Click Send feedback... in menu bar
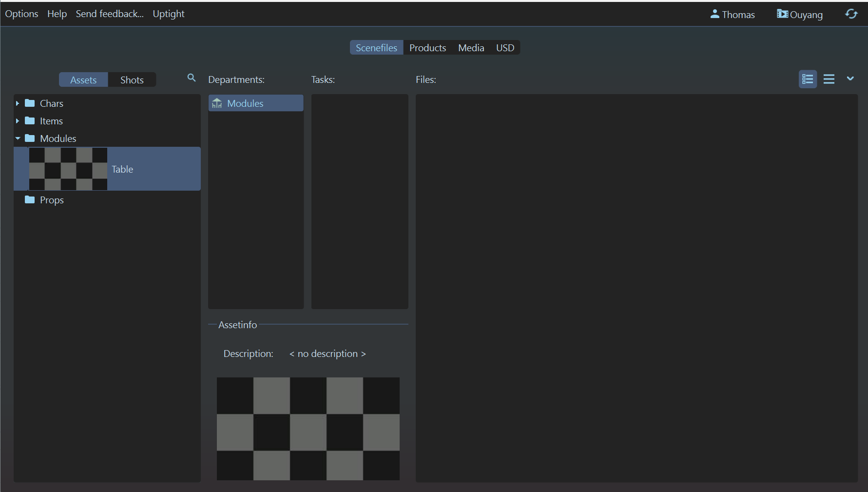868x492 pixels. coord(110,14)
